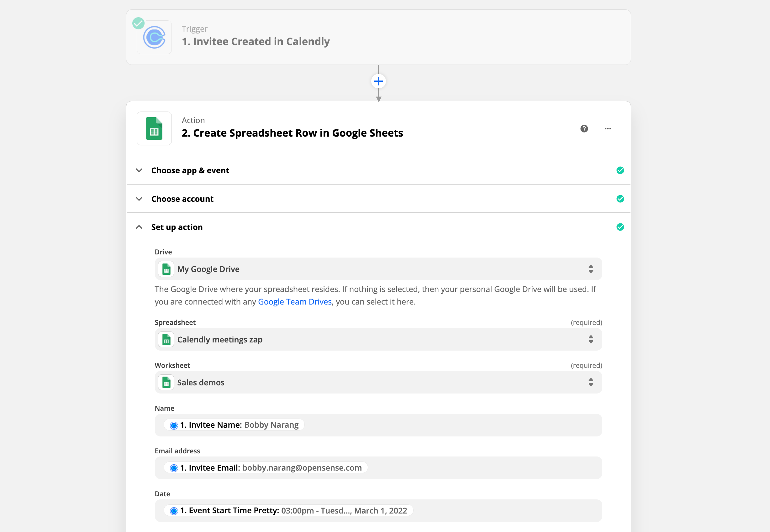
Task: Open the three-dot more options menu
Action: (x=608, y=129)
